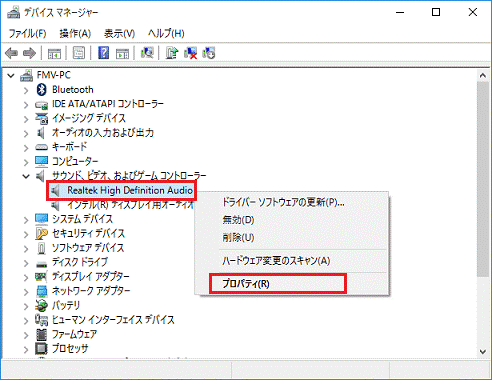Select Realtek High Definition Audio device

pyautogui.click(x=130, y=190)
